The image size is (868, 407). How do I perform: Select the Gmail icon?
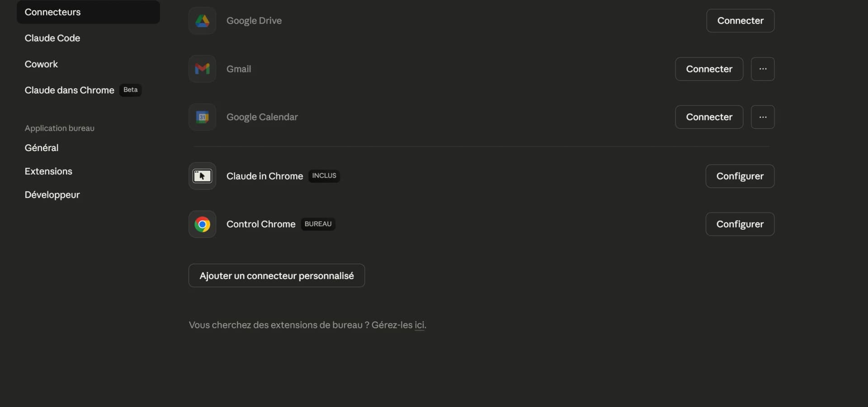coord(202,69)
